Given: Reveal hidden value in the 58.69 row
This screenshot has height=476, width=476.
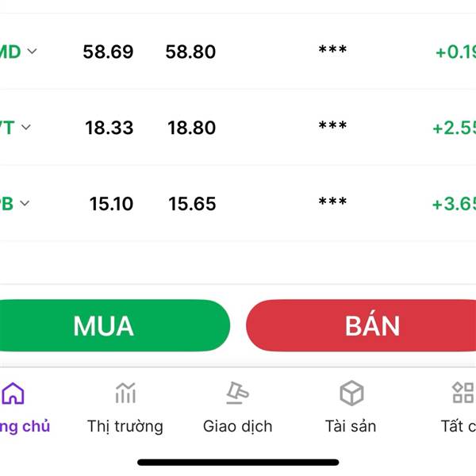Looking at the screenshot, I should pos(332,49).
